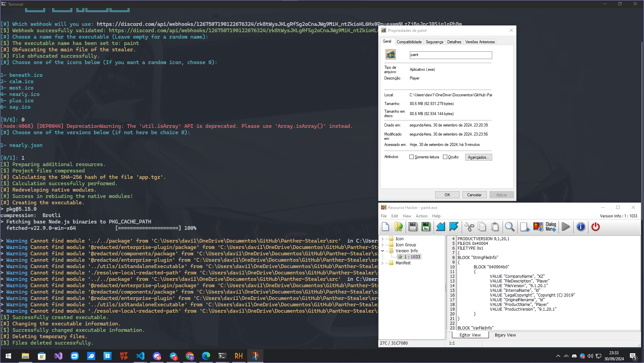
Task: Open the HTTP debugger taskbar icon
Action: pyautogui.click(x=124, y=356)
